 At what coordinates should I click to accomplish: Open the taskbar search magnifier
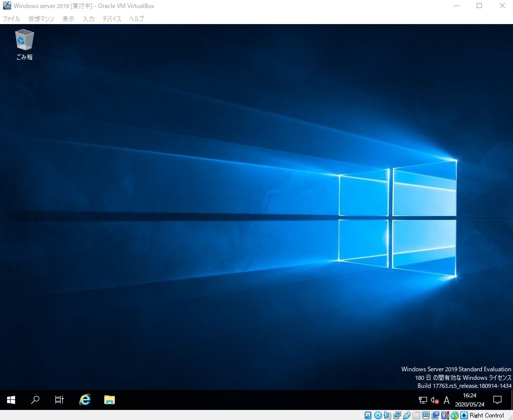click(35, 400)
